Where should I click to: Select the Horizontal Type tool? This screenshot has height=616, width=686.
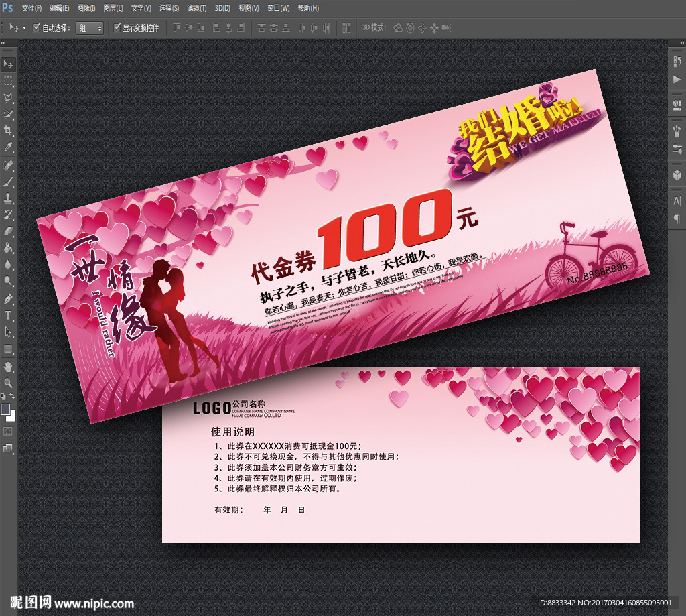(x=8, y=315)
